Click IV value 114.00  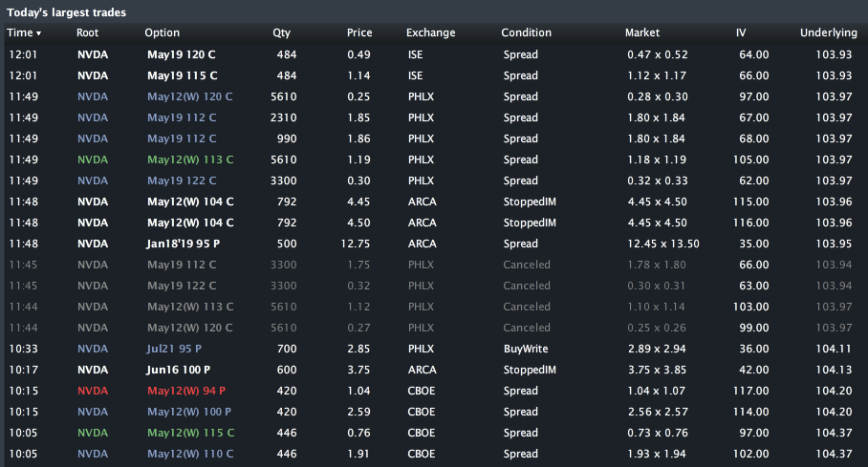(750, 413)
